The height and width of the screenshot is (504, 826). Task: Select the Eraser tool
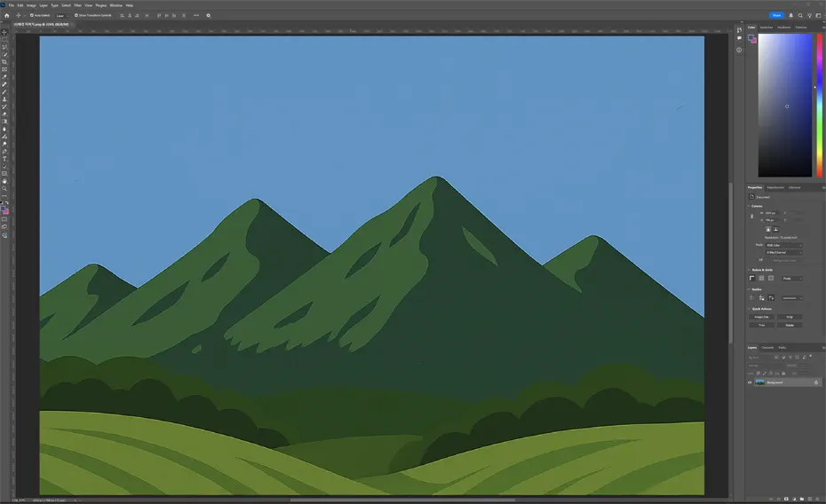point(4,114)
